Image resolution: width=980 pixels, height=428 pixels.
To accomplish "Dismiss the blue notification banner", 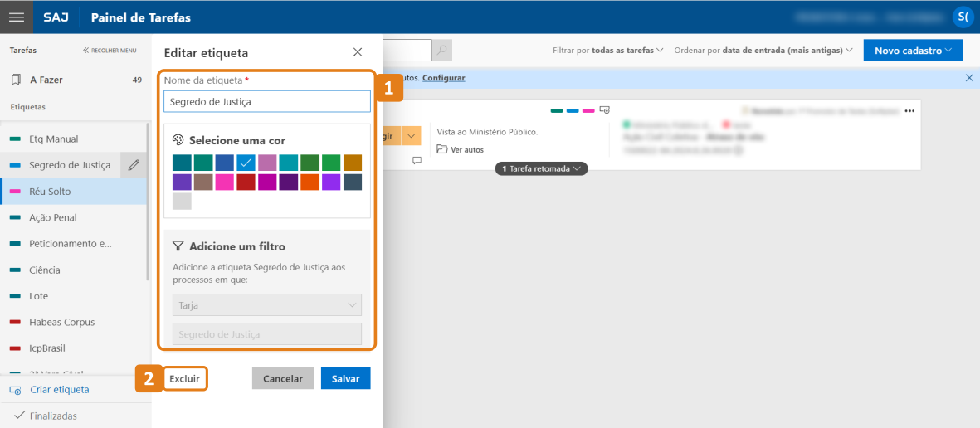I will click(x=968, y=78).
